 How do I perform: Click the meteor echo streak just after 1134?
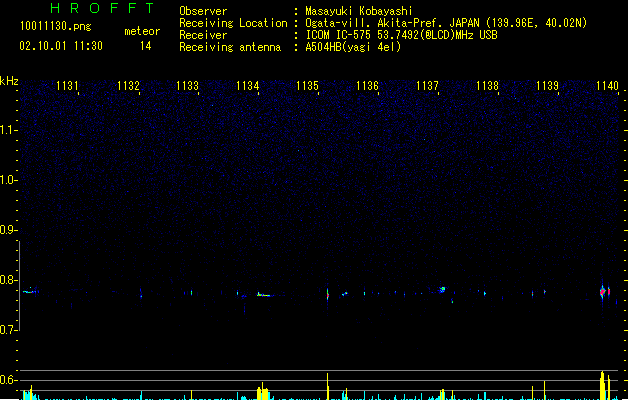[x=264, y=295]
